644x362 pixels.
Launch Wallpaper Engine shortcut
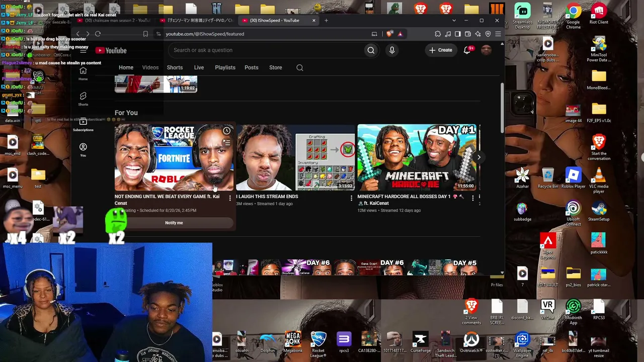tap(522, 344)
